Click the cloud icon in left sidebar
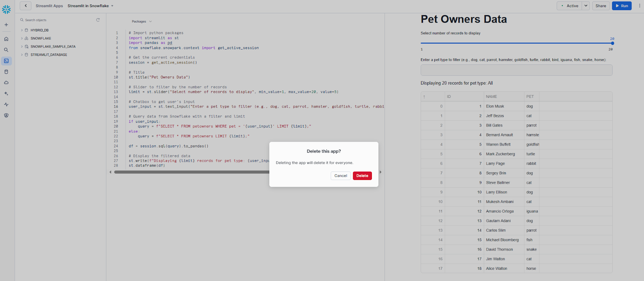 point(6,83)
